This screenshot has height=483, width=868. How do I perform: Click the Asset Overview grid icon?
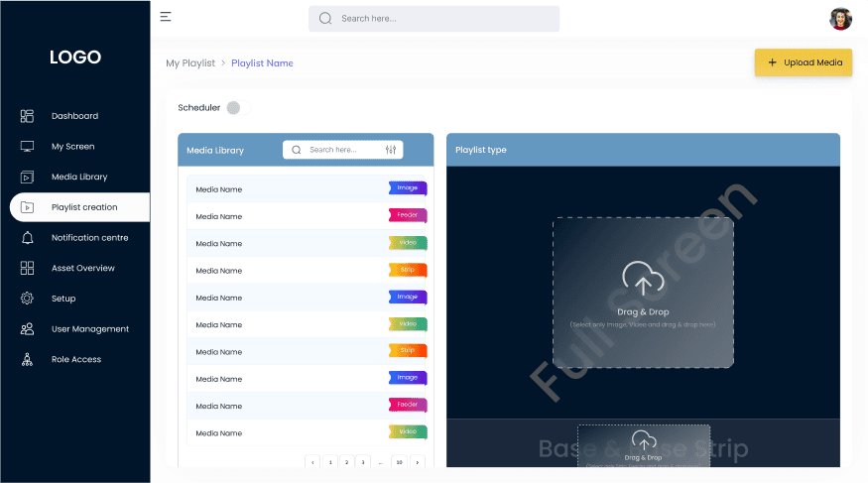pyautogui.click(x=27, y=269)
